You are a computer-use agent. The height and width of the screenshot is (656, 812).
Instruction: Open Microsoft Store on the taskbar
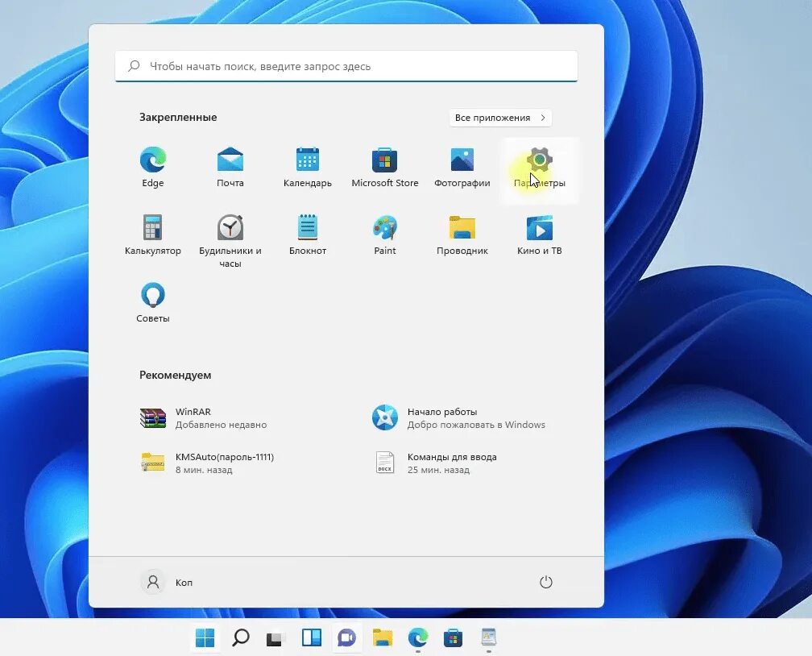click(453, 637)
